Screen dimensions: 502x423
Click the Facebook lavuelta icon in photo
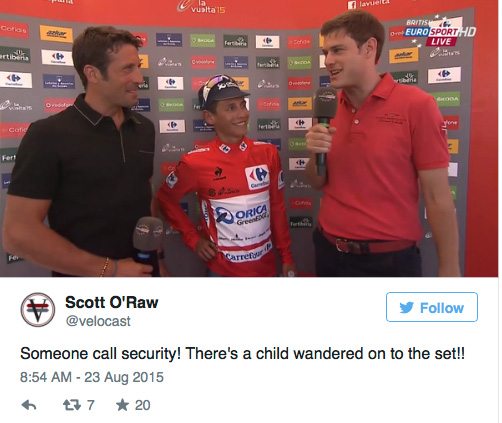pyautogui.click(x=352, y=5)
